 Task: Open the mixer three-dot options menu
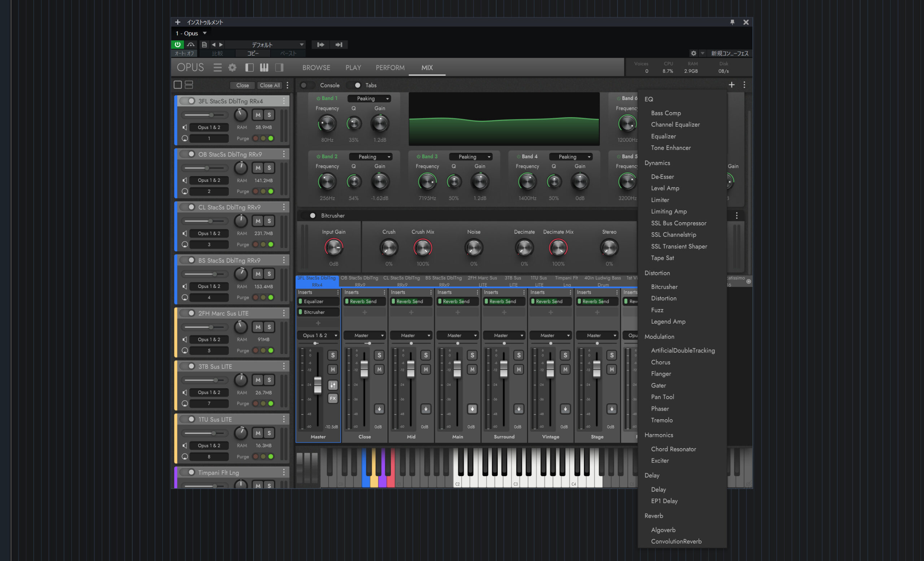(x=744, y=85)
